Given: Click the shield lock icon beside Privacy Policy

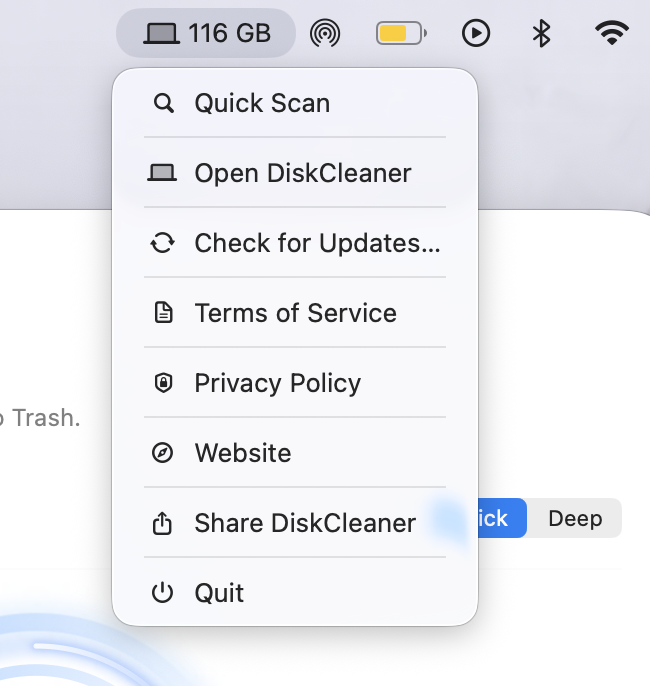Looking at the screenshot, I should pos(164,383).
